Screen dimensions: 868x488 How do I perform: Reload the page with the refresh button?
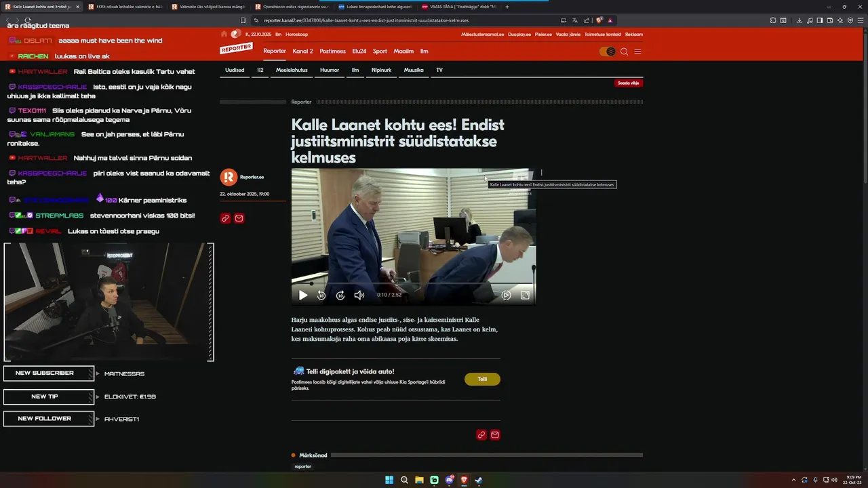pos(28,20)
